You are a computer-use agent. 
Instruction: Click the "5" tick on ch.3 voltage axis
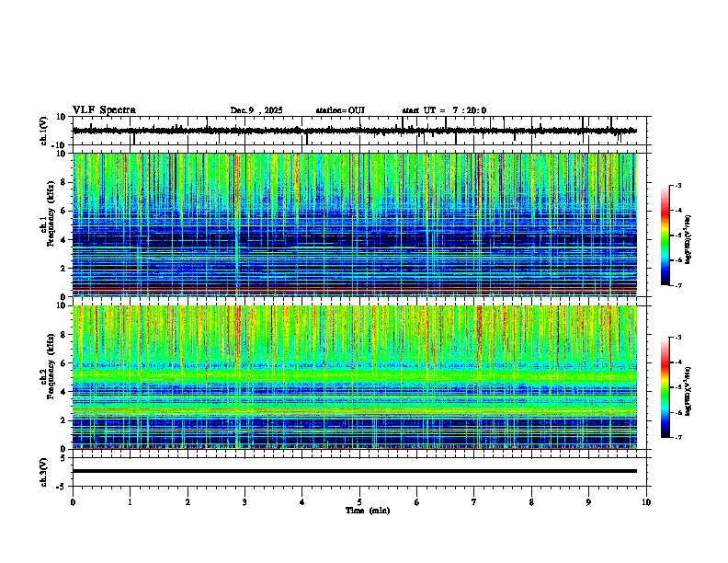pos(64,457)
